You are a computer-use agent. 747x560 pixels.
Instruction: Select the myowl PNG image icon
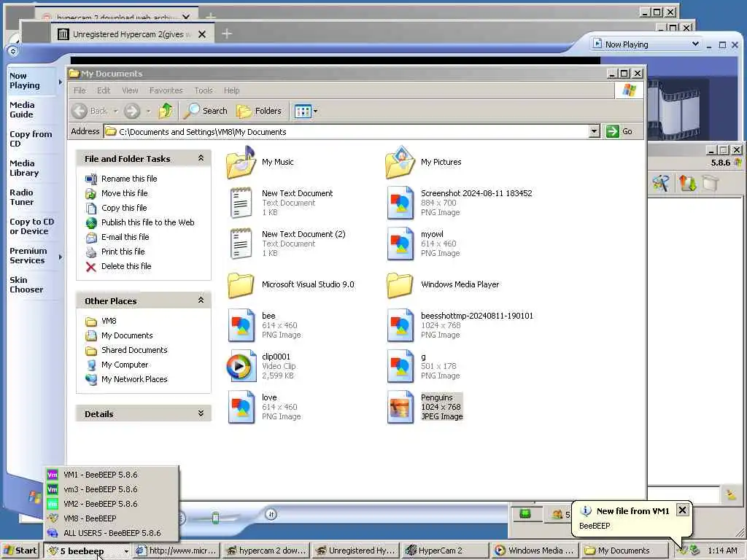[x=400, y=244]
